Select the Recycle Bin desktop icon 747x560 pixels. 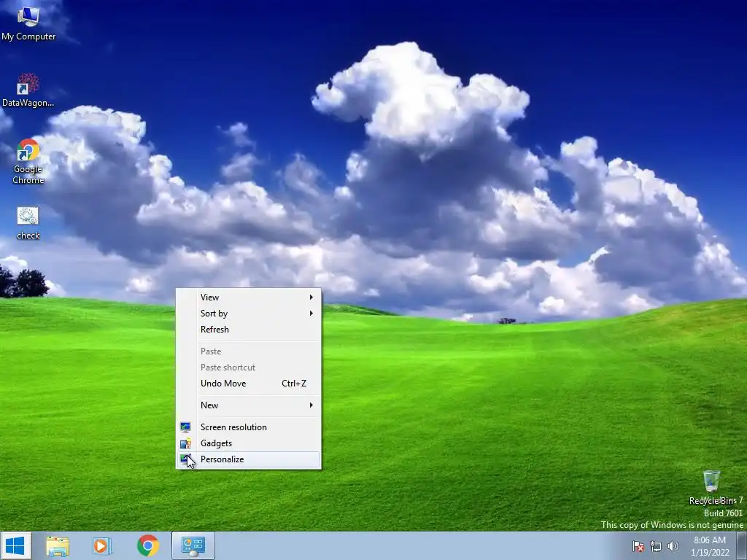click(712, 488)
